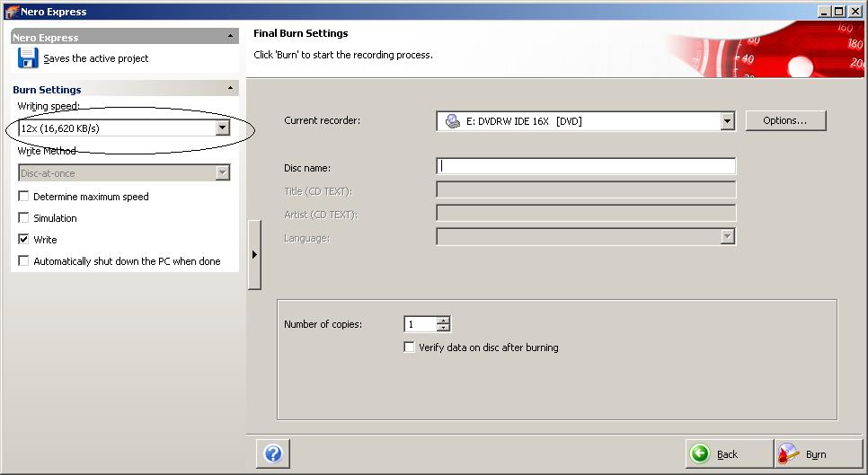Click the Final Burn Settings heading

point(301,33)
